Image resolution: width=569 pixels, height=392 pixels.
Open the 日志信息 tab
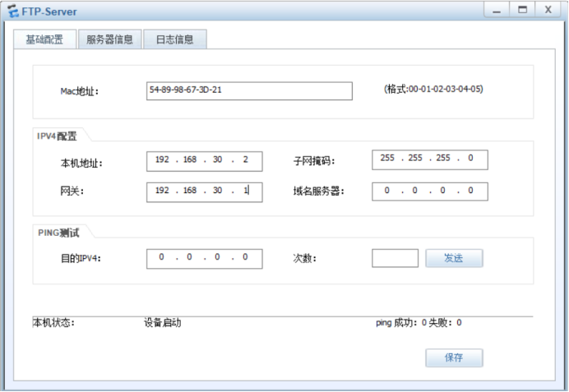[x=175, y=39]
